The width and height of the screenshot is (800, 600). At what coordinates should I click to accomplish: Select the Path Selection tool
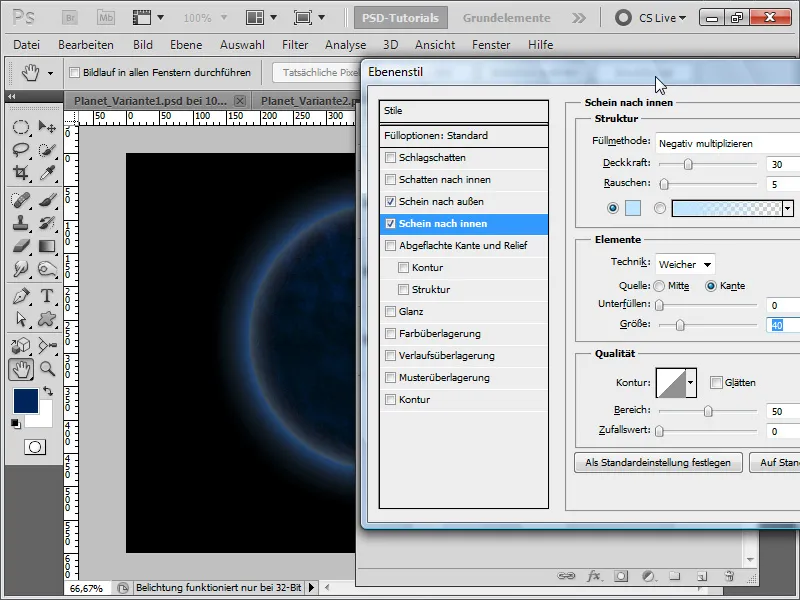pyautogui.click(x=20, y=319)
